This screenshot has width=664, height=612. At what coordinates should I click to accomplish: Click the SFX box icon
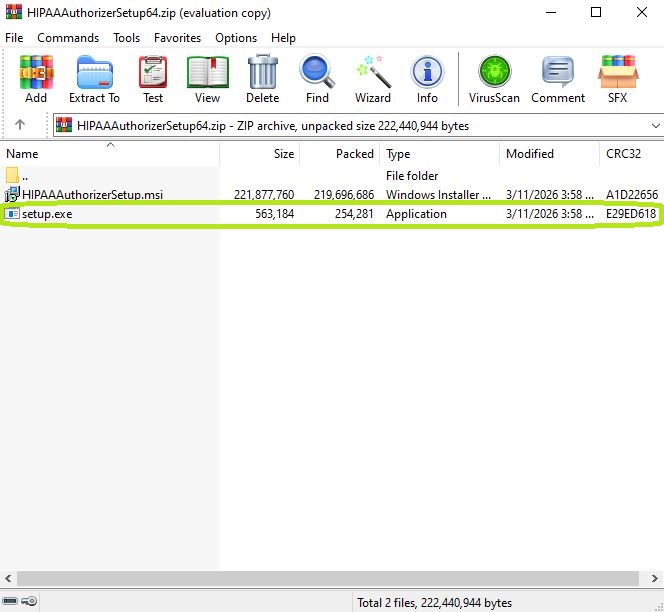[x=618, y=72]
